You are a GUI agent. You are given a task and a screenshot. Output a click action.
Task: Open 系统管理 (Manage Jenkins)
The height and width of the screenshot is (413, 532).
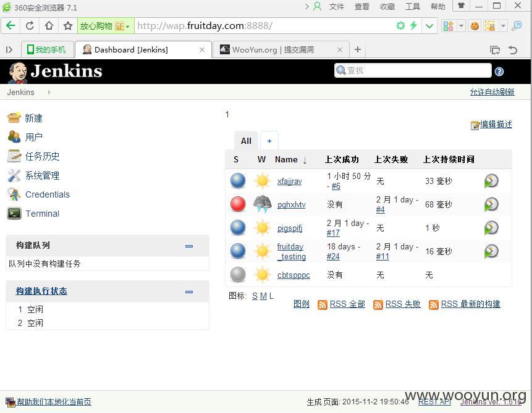(42, 175)
